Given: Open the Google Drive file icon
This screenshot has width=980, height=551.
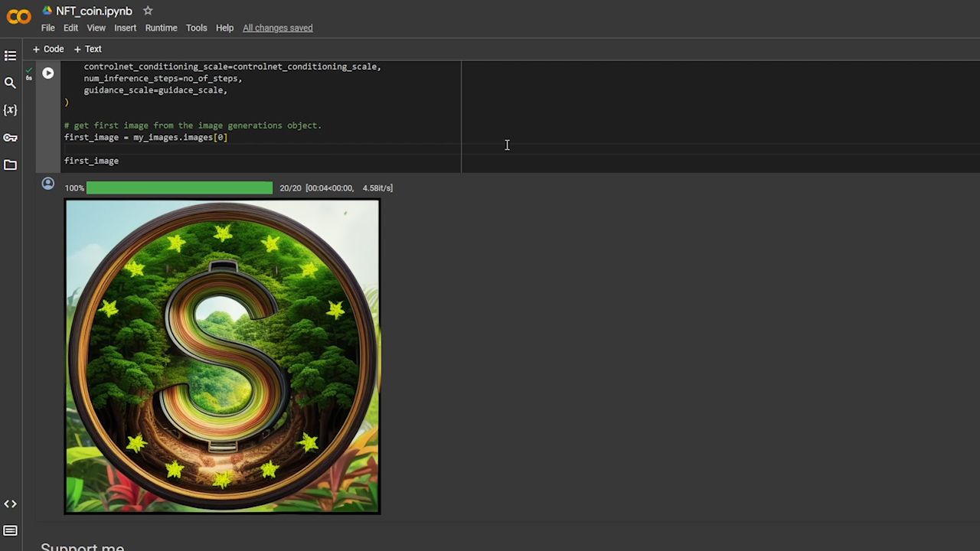Looking at the screenshot, I should [x=47, y=11].
